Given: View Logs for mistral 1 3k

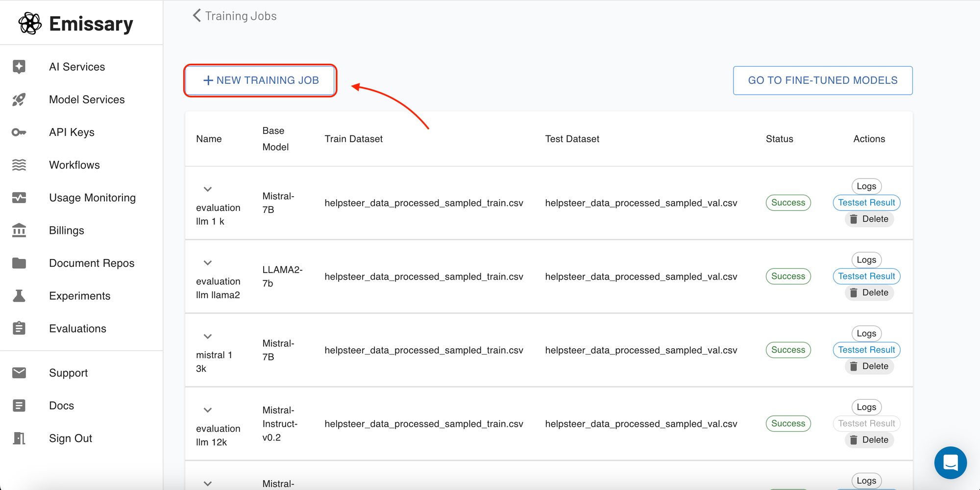Looking at the screenshot, I should tap(866, 334).
